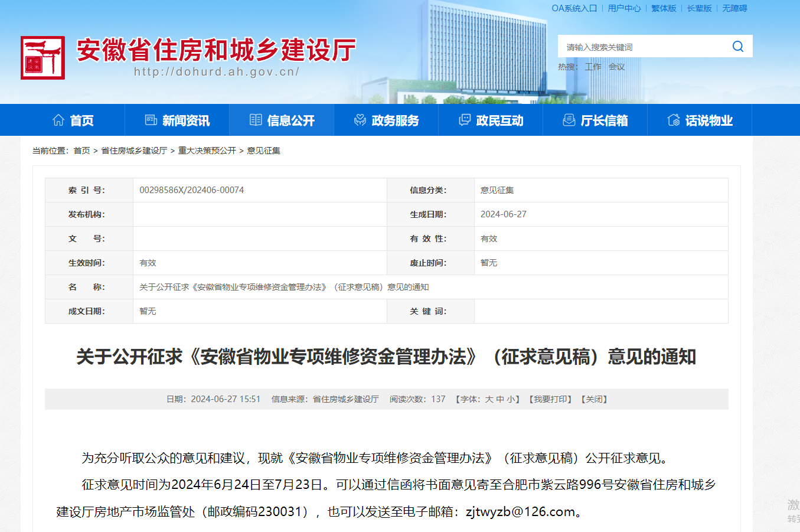Open the 厅长信箱 mailbox icon
Screen dimensions: 800x532
[x=569, y=119]
